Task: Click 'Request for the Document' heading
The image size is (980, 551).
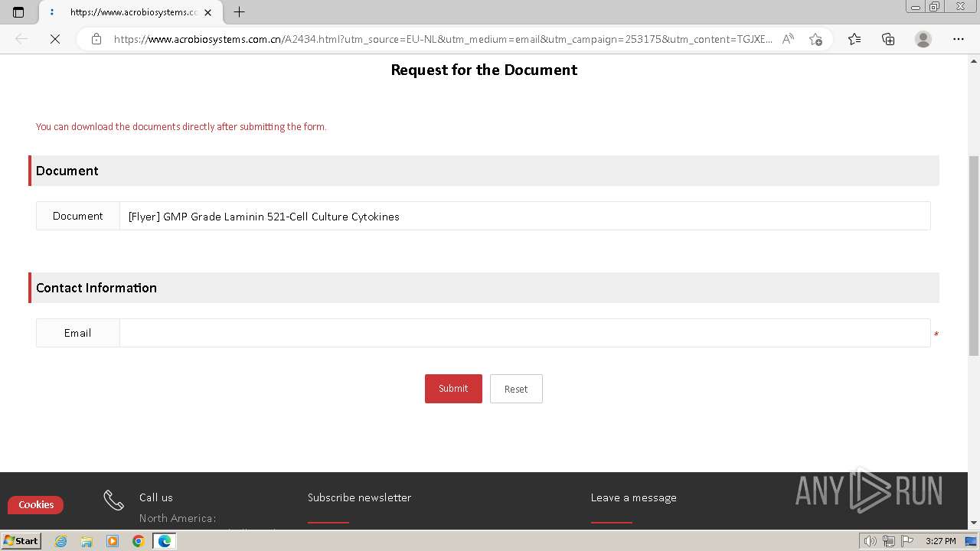Action: 484,70
